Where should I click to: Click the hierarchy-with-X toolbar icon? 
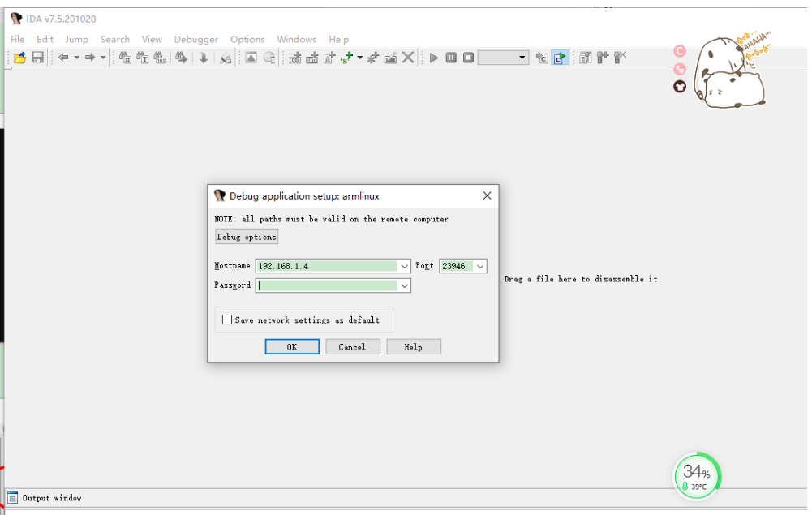pos(620,58)
